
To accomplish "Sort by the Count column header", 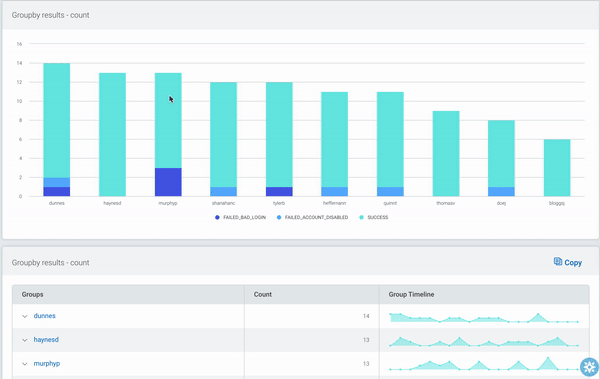I will (x=262, y=294).
